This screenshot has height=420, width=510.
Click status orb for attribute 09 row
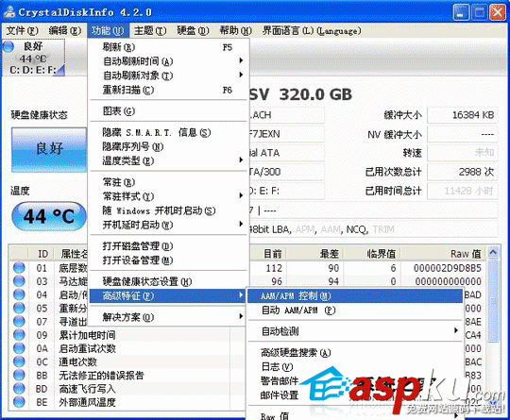[19, 335]
